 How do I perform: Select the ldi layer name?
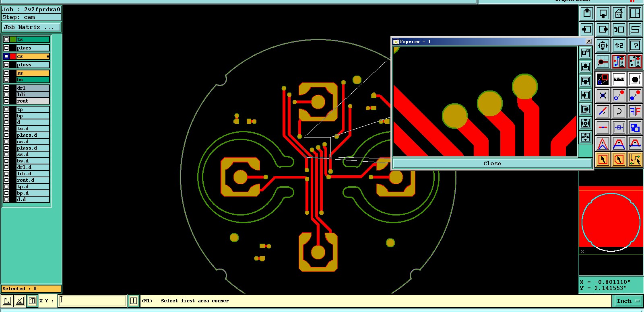pos(33,94)
